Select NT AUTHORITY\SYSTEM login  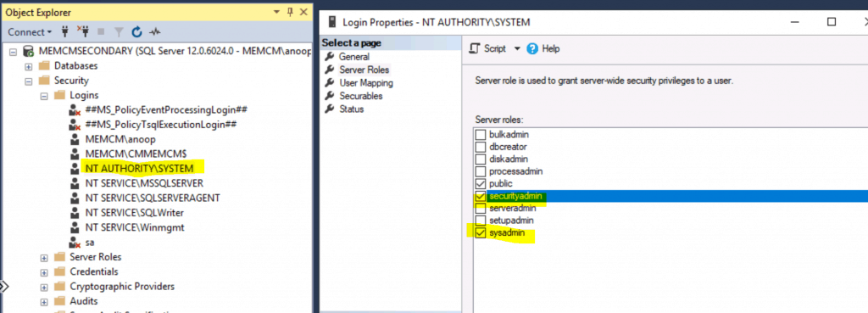[x=140, y=169]
